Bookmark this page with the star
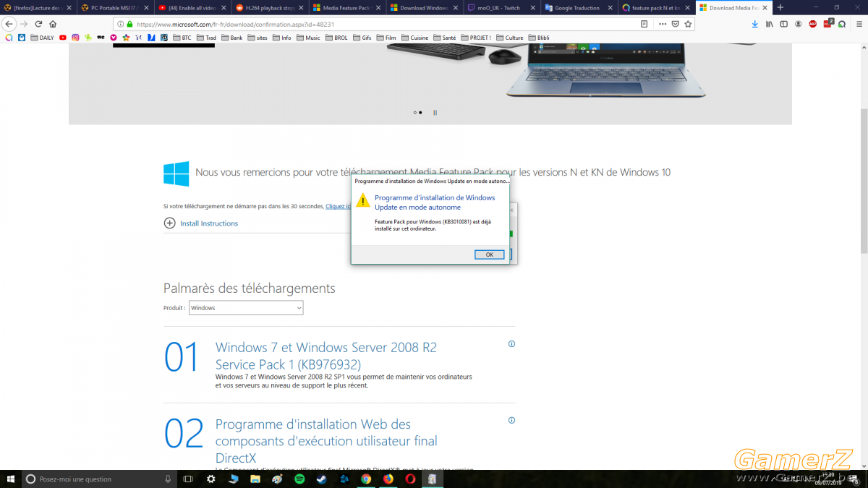The height and width of the screenshot is (488, 868). tap(688, 24)
